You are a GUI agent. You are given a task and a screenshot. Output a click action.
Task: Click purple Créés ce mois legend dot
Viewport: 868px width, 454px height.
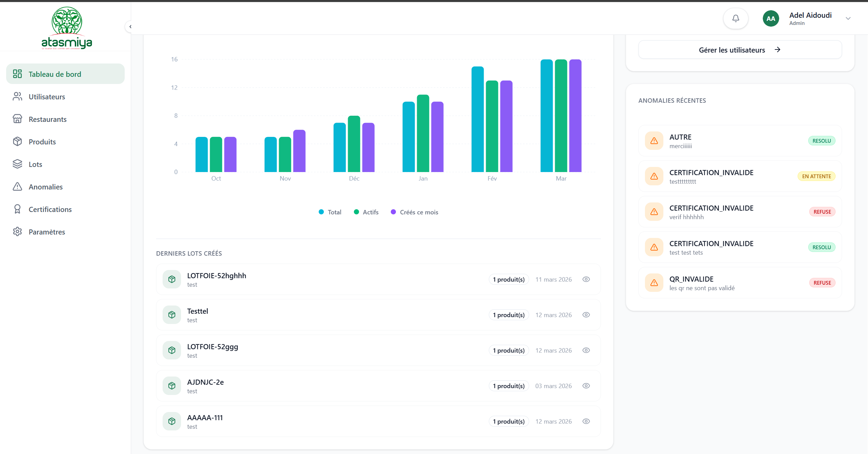click(393, 212)
